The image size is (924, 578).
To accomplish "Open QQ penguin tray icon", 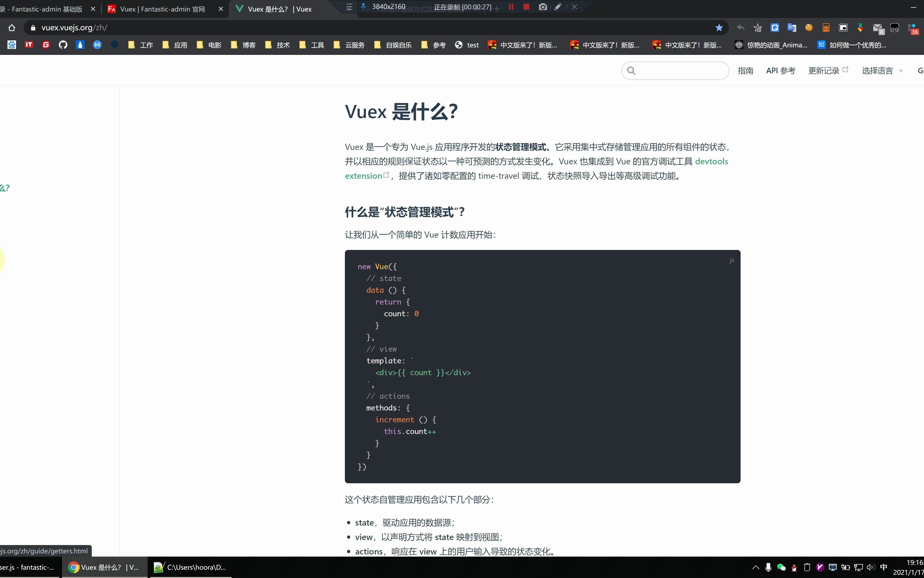I will 794,567.
